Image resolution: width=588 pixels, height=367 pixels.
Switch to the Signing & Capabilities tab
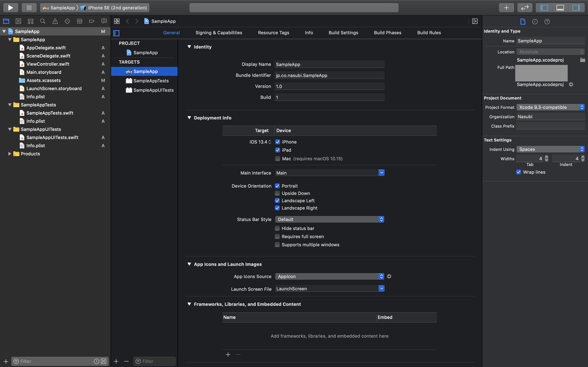coord(218,33)
